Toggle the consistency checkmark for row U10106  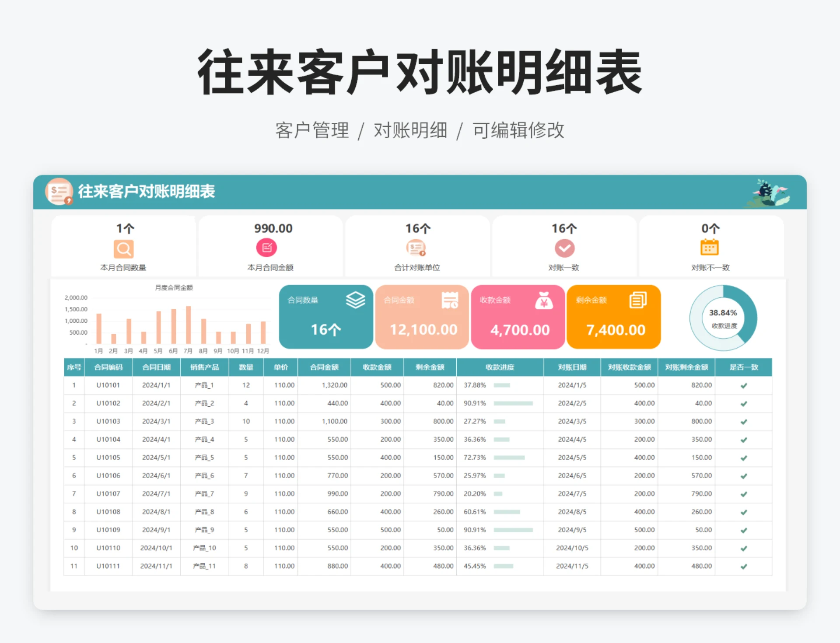click(x=744, y=475)
